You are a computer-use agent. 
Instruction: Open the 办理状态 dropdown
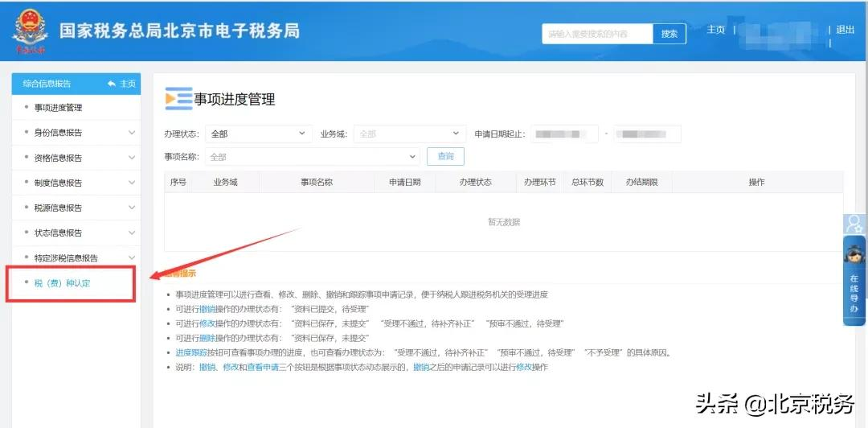click(x=258, y=134)
